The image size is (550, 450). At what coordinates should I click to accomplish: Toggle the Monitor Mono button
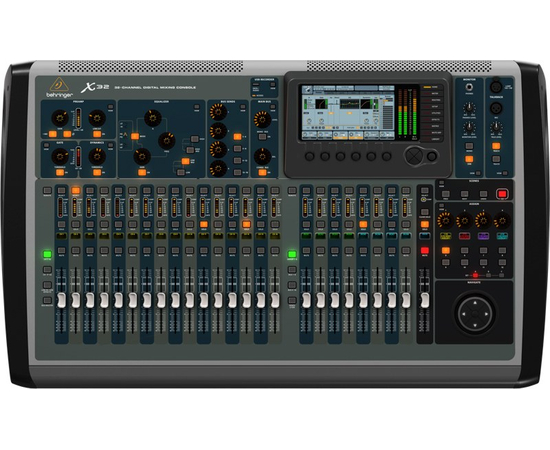(x=469, y=146)
